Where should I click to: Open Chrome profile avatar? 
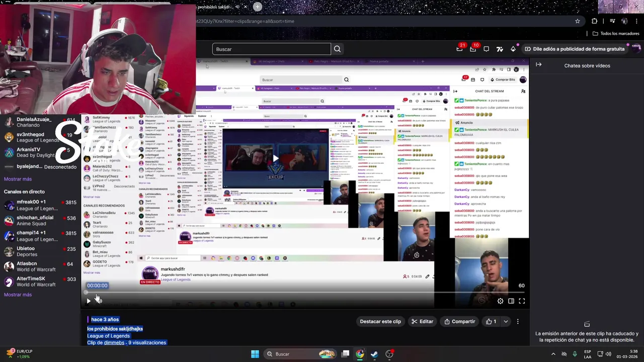(x=624, y=21)
